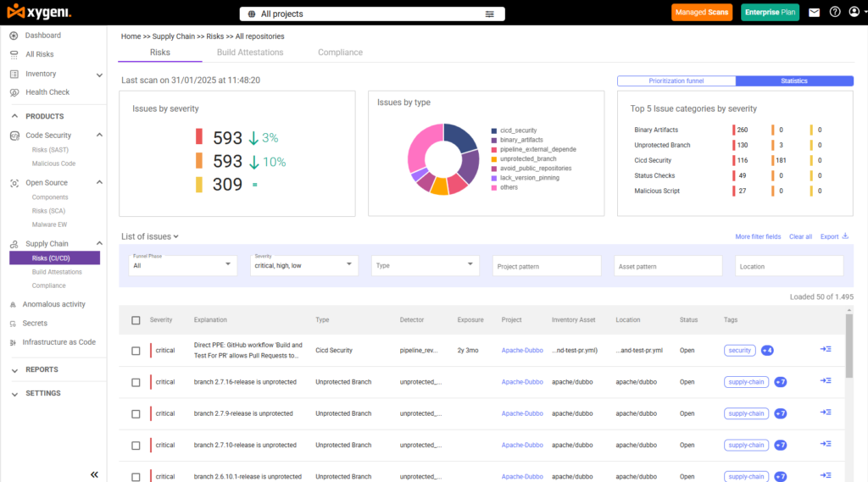Viewport: 868px width, 482px height.
Task: Click the Inventory sidebar icon
Action: [x=14, y=74]
